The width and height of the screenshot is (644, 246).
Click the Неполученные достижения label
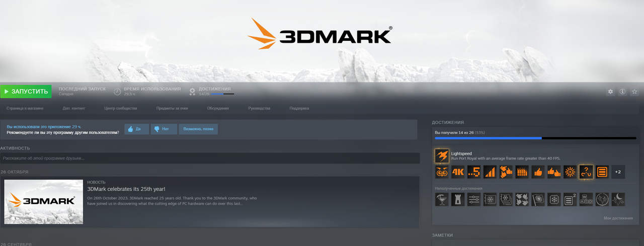[x=458, y=188]
